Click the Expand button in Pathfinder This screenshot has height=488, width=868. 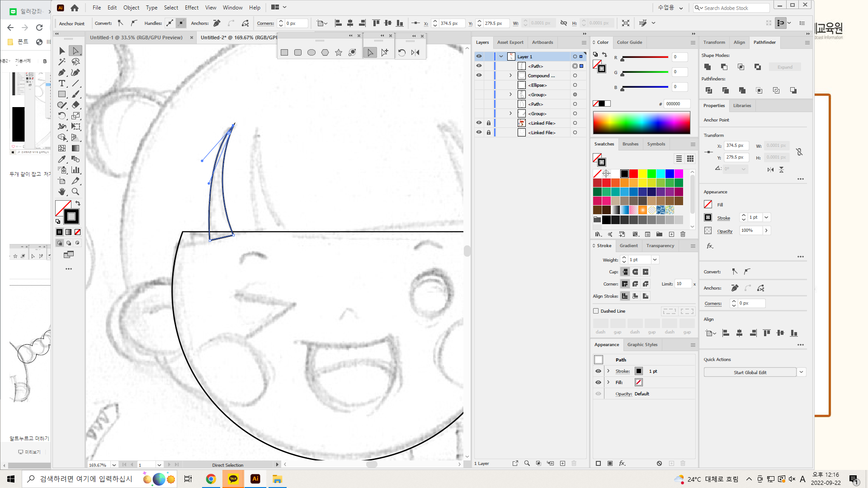[785, 67]
